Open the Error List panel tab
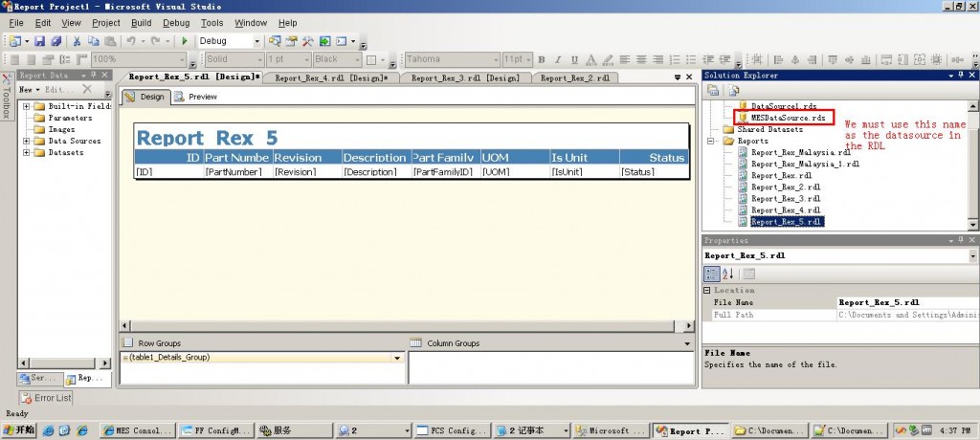980x440 pixels. coord(46,398)
